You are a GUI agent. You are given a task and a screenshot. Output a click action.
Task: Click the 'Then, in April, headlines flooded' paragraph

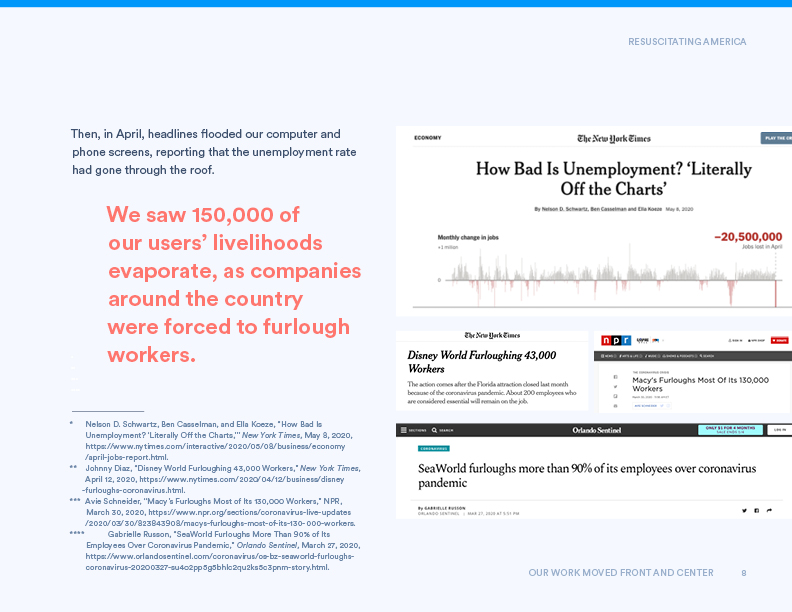point(214,152)
